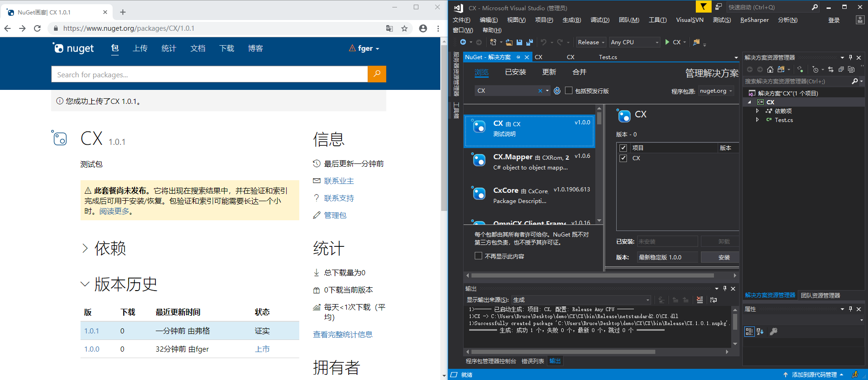Click Save All in Visual Studio toolbar
This screenshot has height=380, width=868.
tap(530, 42)
